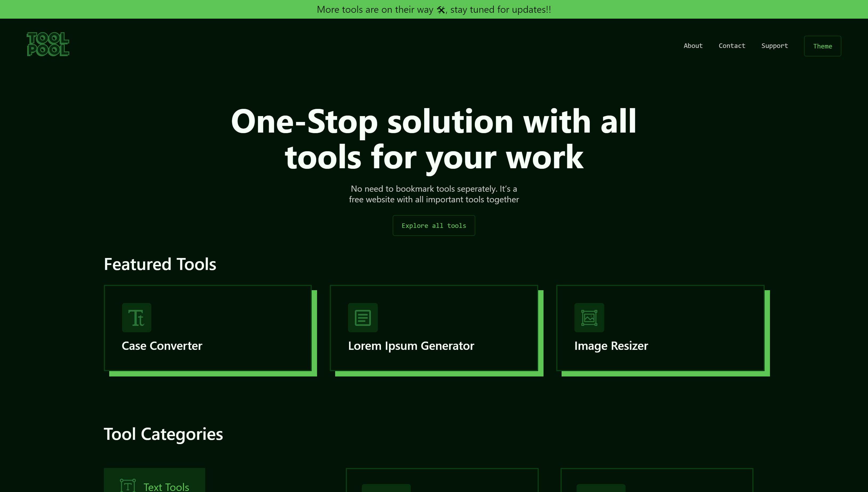Click the Featured Tools heading
868x492 pixels.
coord(160,264)
